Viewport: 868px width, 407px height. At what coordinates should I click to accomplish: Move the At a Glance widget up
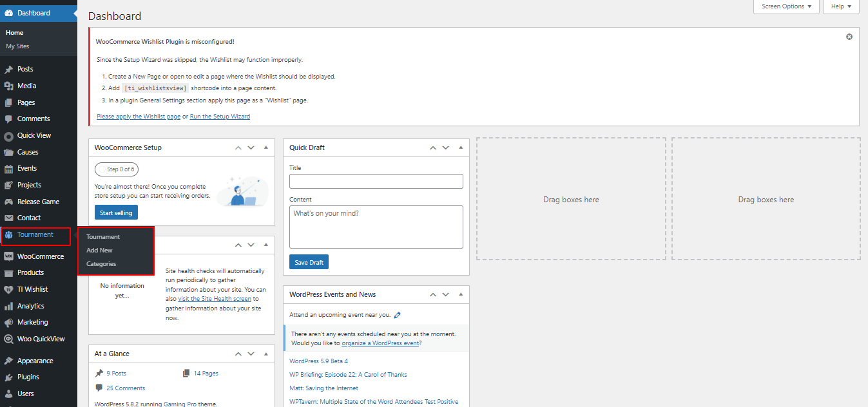click(x=238, y=354)
